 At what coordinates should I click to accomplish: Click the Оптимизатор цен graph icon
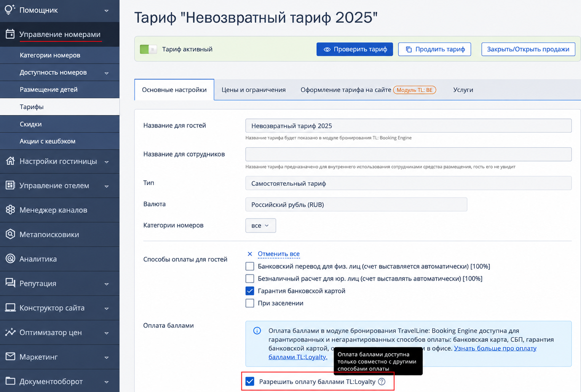pyautogui.click(x=10, y=332)
